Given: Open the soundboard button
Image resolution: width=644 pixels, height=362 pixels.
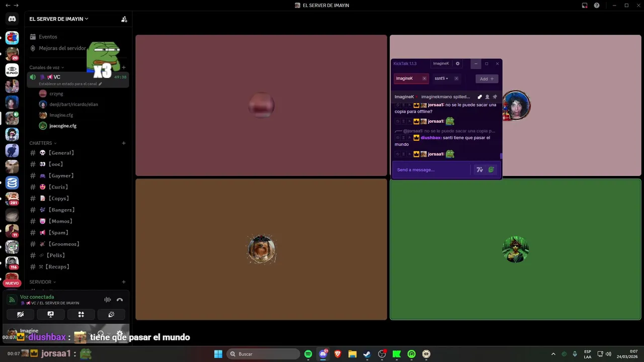Looking at the screenshot, I should click(x=111, y=314).
